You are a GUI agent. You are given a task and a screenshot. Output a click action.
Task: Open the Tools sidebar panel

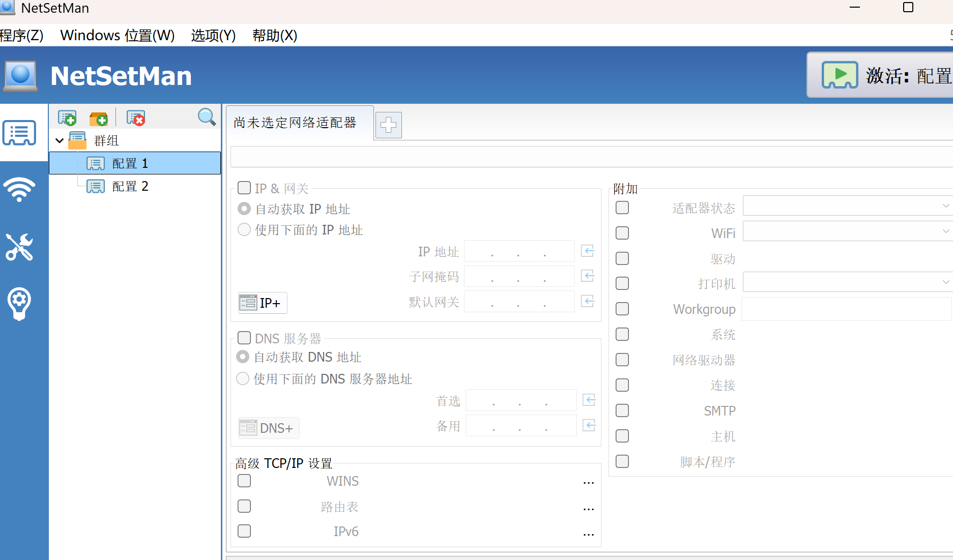19,247
